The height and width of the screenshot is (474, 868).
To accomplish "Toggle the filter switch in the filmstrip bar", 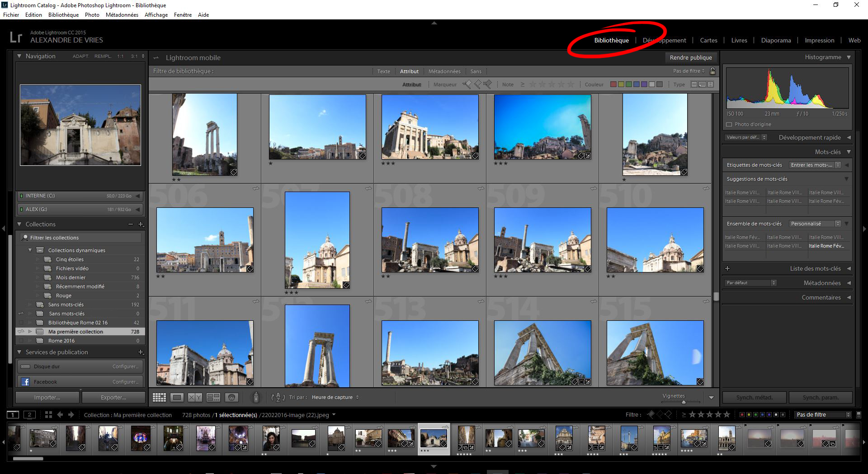I will [859, 415].
